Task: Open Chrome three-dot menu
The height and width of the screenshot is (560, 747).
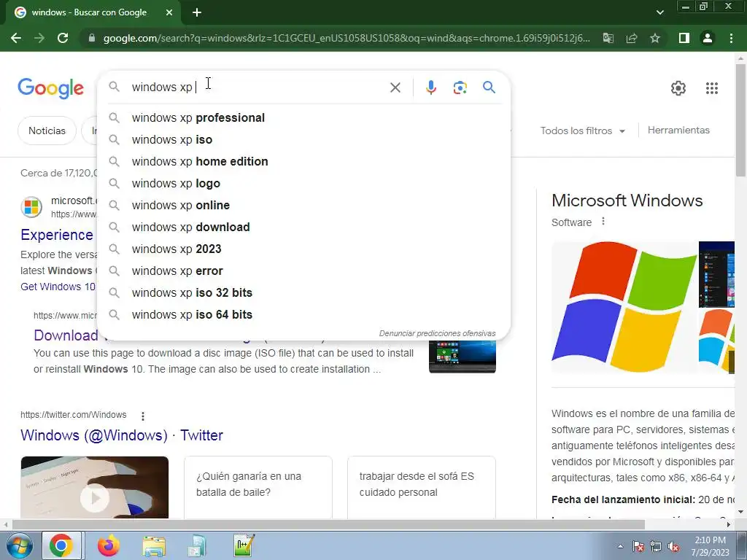Action: click(x=731, y=38)
